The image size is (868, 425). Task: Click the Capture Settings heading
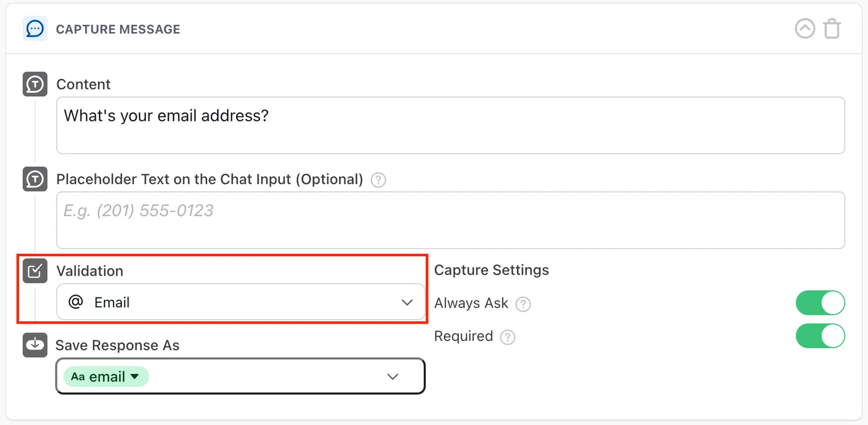(x=492, y=270)
